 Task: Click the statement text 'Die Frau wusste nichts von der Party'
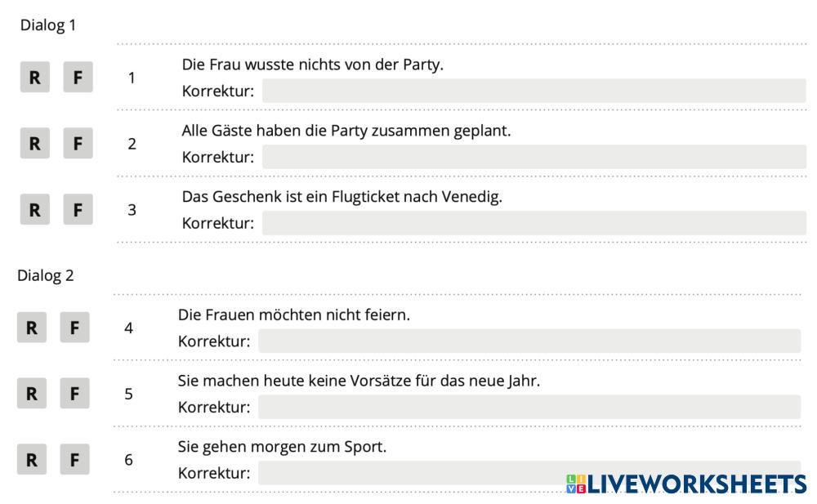coord(312,65)
